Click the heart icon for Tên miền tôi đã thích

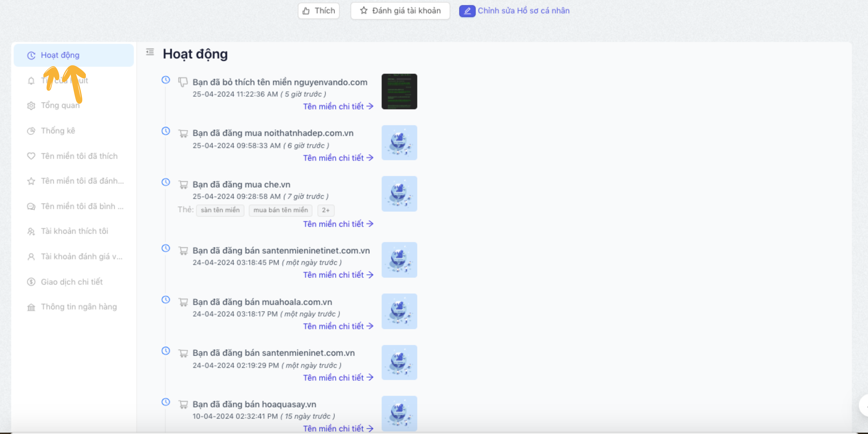[31, 156]
